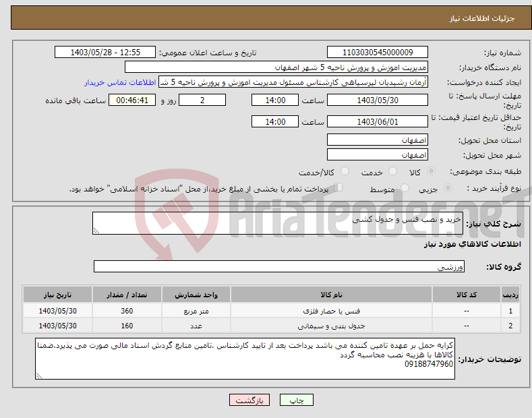This screenshot has width=532, height=418.
Task: Select the کالا radio button
Action: pyautogui.click(x=431, y=171)
